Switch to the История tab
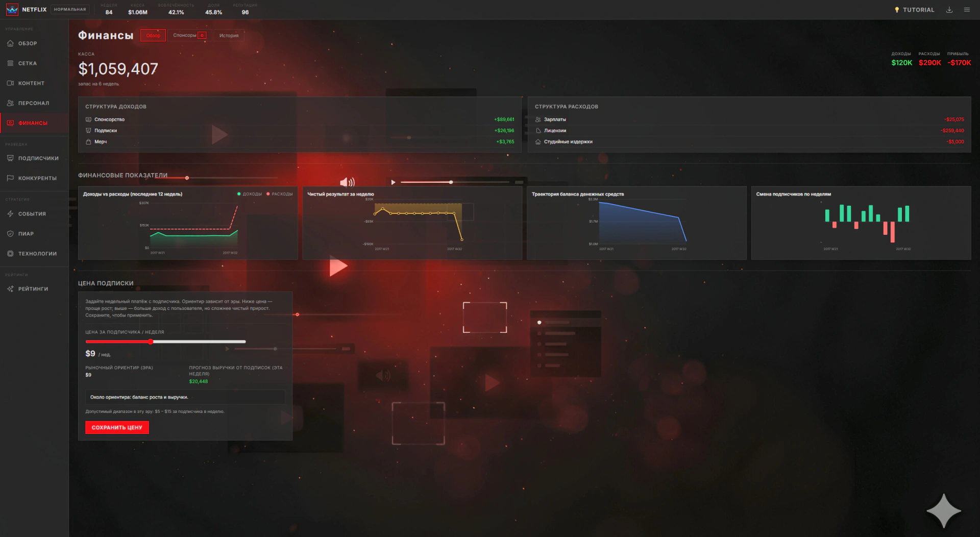 click(x=229, y=35)
